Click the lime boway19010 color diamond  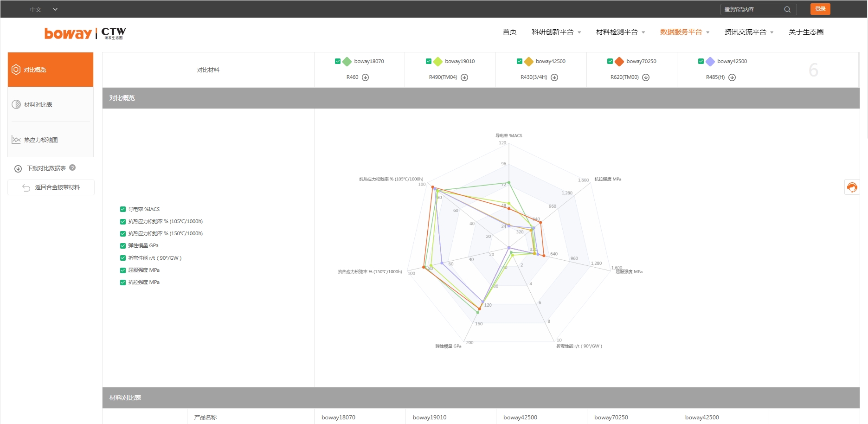(438, 62)
